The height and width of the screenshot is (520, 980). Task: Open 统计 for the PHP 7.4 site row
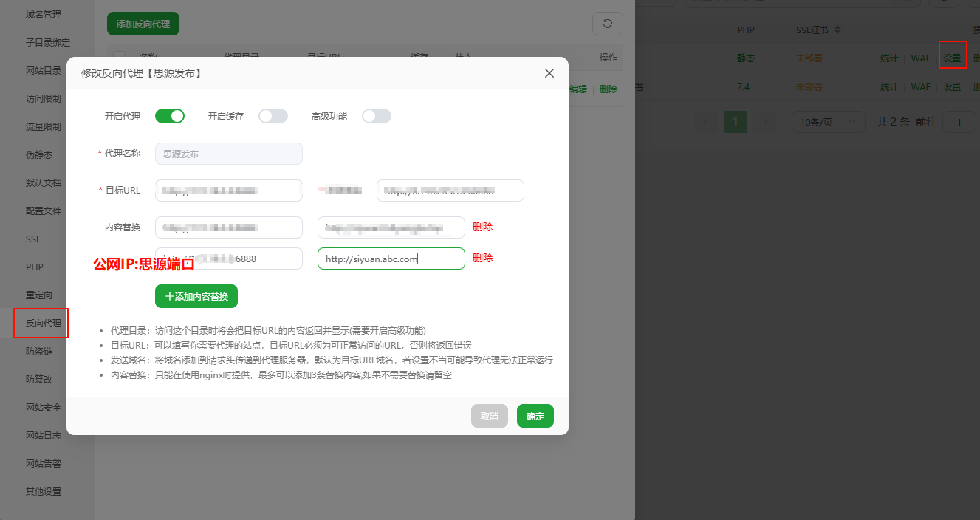889,86
